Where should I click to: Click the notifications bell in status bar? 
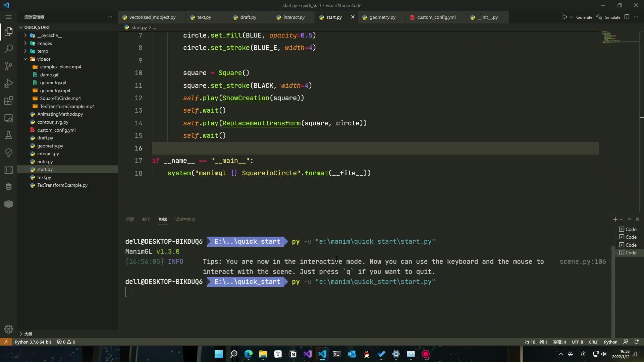pos(636,342)
